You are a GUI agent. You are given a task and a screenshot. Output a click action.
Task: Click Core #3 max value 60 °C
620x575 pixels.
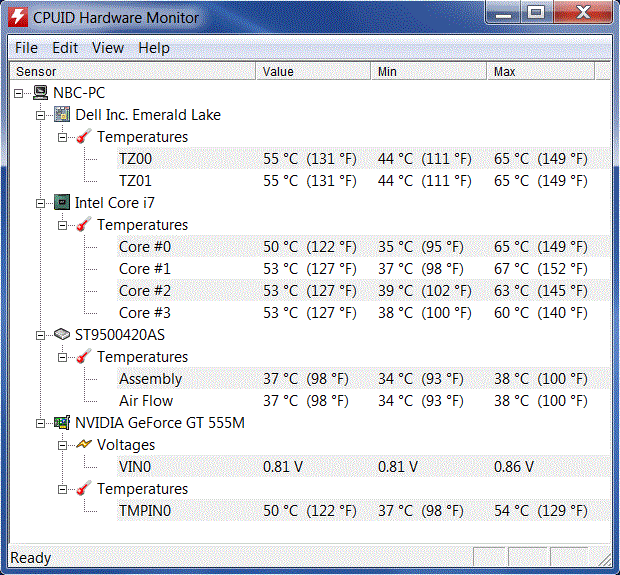click(541, 313)
